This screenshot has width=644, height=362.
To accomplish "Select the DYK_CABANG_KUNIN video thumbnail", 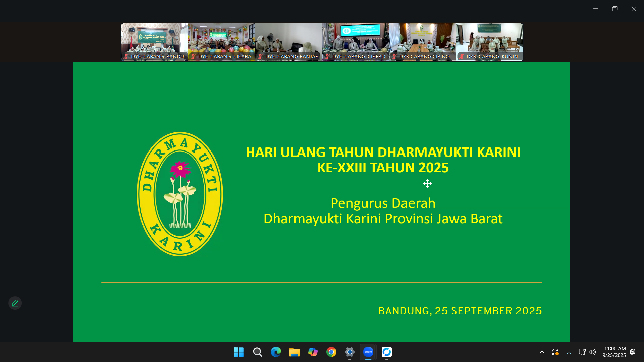I will coord(490,42).
